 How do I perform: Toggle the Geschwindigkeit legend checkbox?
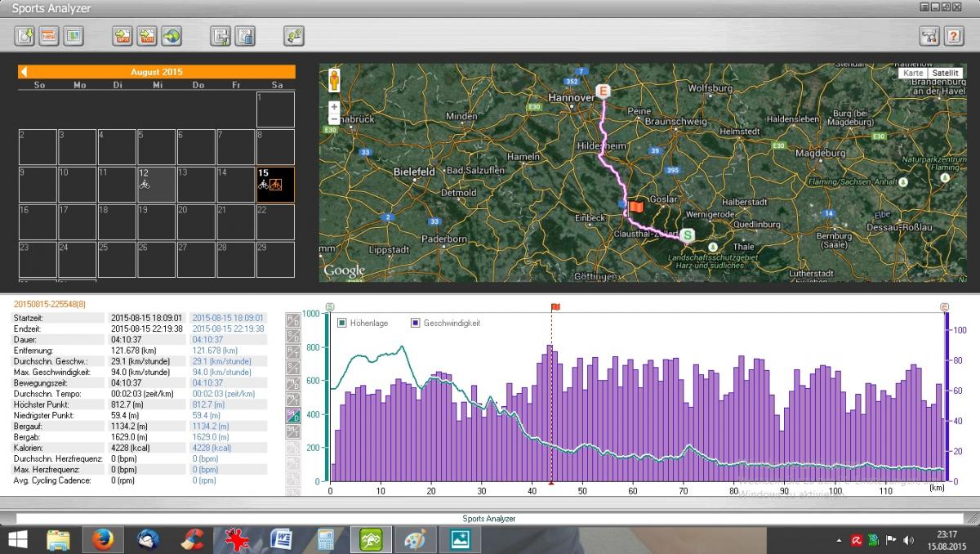click(416, 324)
